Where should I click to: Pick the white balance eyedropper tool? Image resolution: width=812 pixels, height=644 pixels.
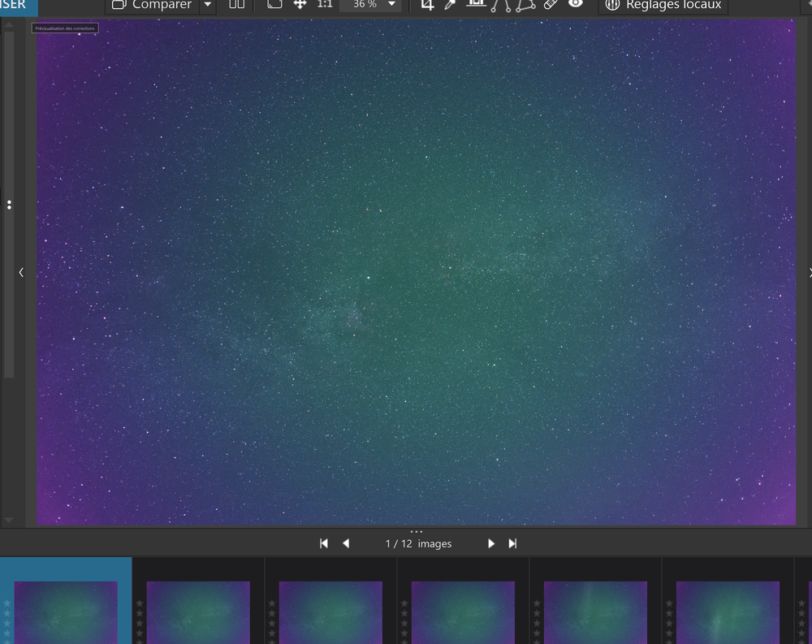[x=450, y=5]
